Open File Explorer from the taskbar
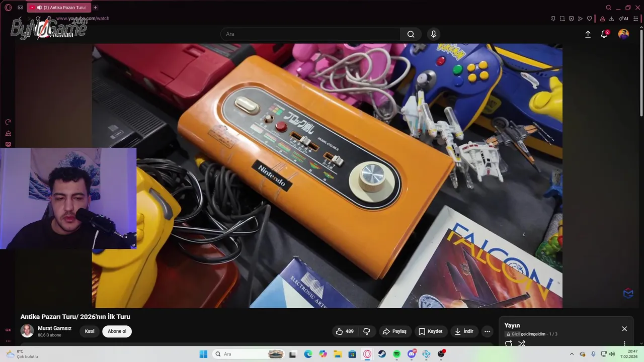This screenshot has height=362, width=644. pos(338,354)
